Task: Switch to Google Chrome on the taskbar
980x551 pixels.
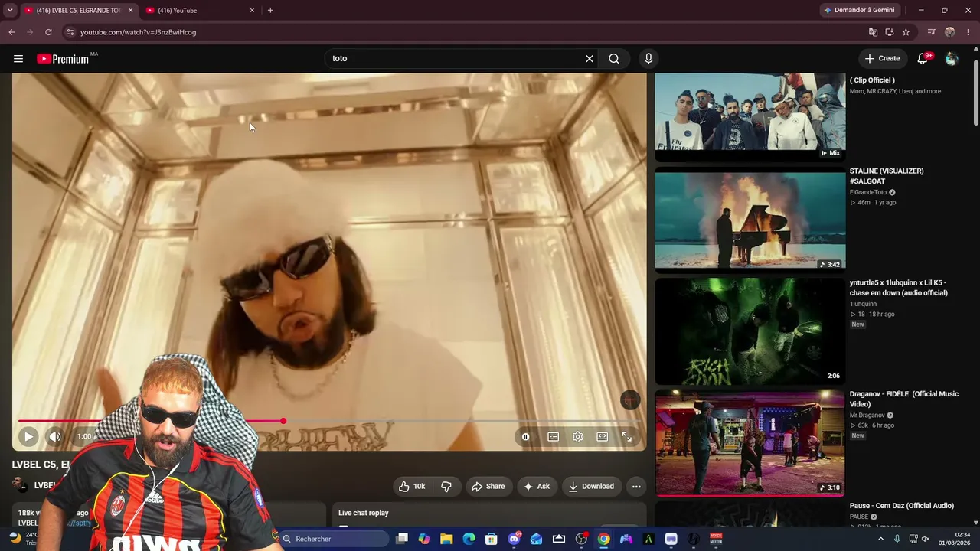Action: 604,539
